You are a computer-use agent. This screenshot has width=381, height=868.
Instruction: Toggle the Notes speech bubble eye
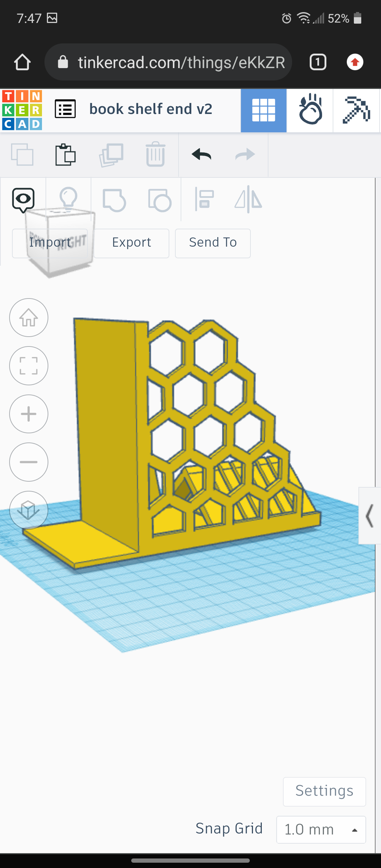(x=23, y=200)
